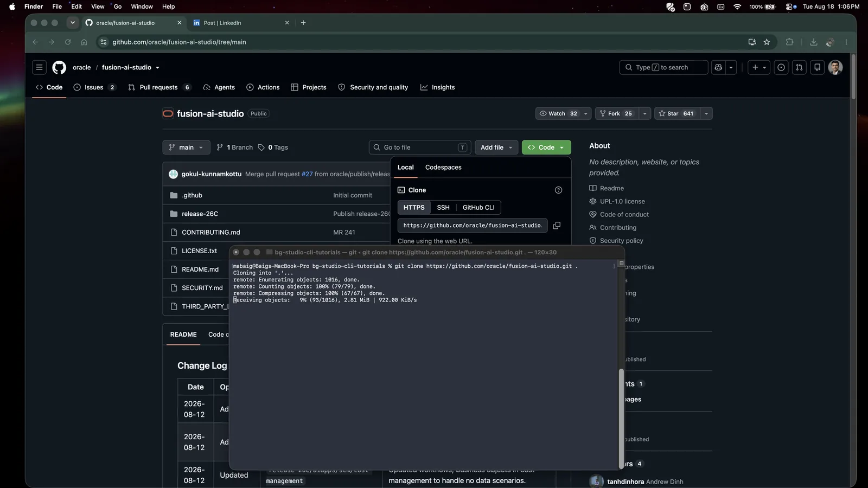Select GitHub CLI clone option

coord(478,208)
